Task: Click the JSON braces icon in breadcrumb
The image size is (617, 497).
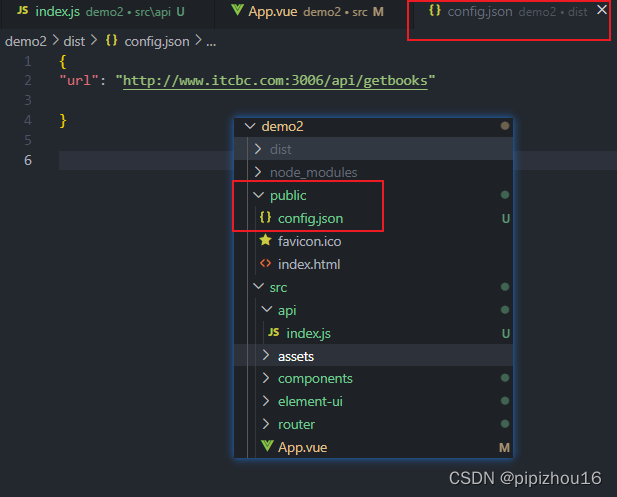Action: (111, 41)
